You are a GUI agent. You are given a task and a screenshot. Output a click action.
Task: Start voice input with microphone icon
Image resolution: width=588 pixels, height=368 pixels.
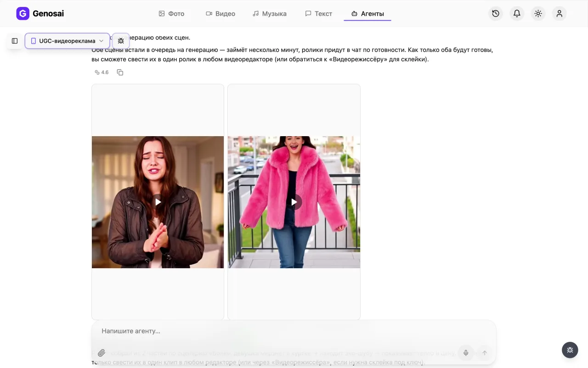pos(466,353)
